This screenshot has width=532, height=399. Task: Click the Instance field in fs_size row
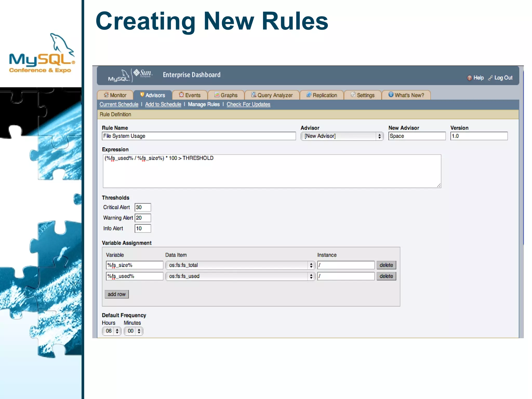coord(346,265)
